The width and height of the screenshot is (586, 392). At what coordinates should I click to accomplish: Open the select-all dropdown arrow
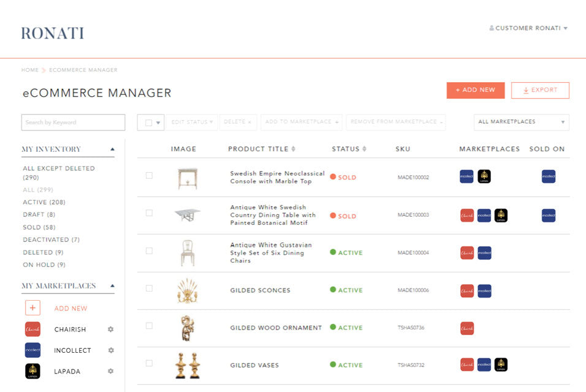[158, 123]
